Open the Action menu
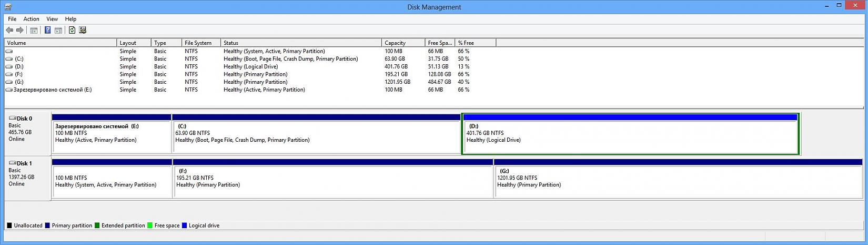The width and height of the screenshot is (868, 245). click(x=31, y=19)
